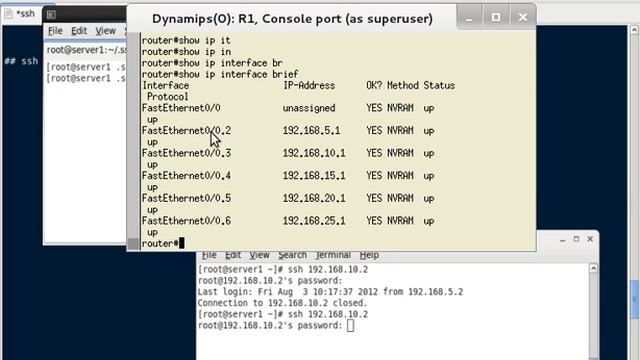This screenshot has height=360, width=640.
Task: Click FastEthernet0/0.2 interface entry
Action: 186,131
